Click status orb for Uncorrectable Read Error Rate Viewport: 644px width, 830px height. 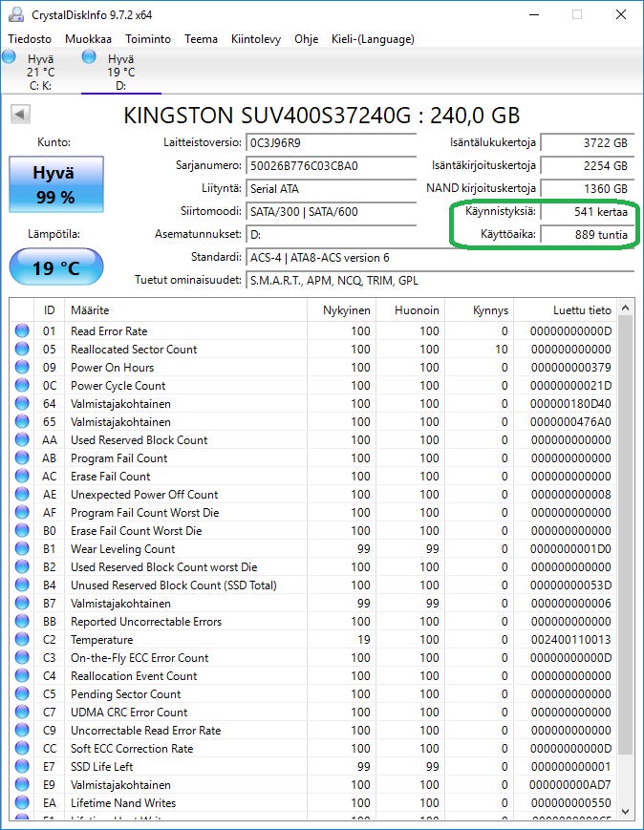22,730
